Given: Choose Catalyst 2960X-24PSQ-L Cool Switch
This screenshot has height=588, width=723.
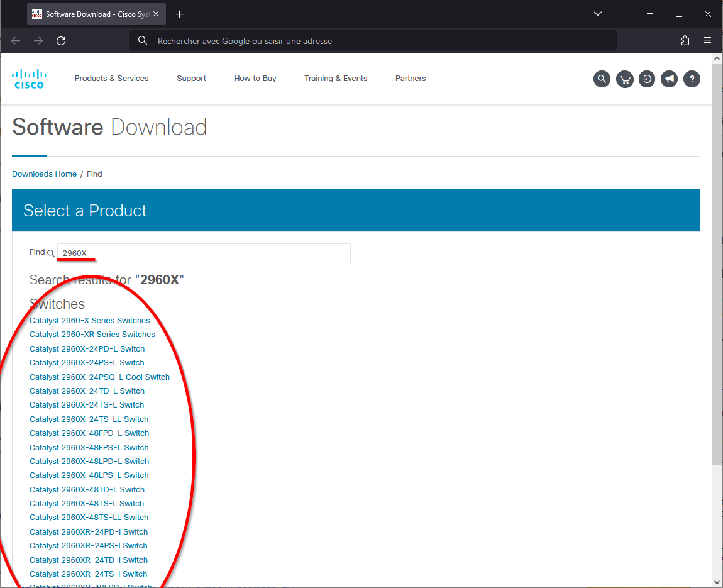Looking at the screenshot, I should 99,377.
